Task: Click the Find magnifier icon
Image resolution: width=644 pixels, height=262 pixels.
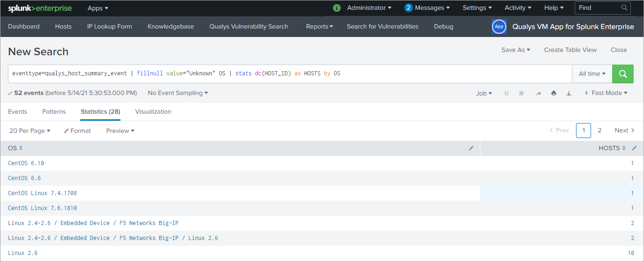Action: [x=624, y=8]
